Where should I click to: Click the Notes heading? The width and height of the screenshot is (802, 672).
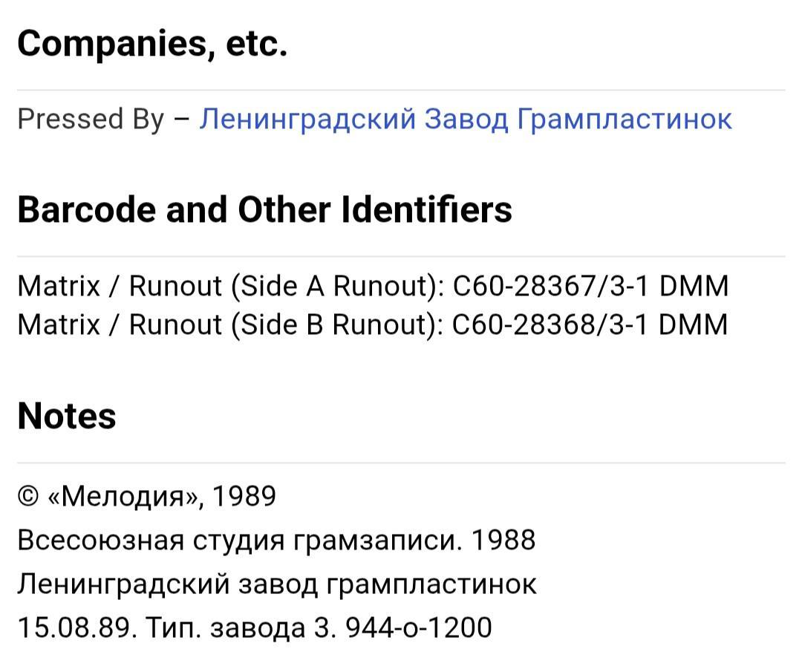point(67,416)
